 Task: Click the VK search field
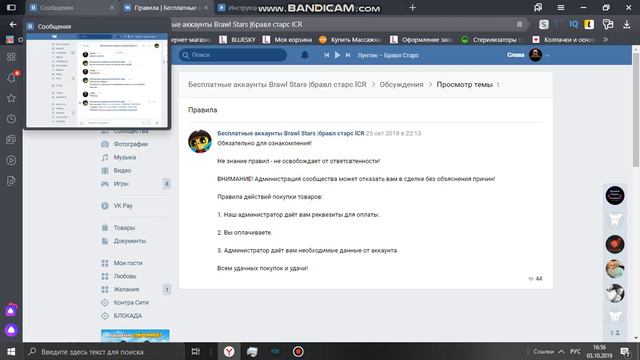(233, 55)
